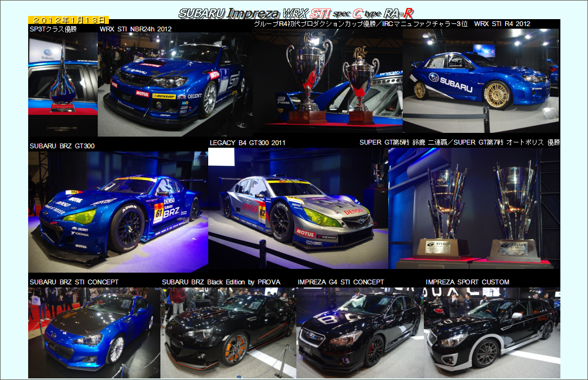
Task: Click the 'LEGACY B4 GT300 2011' caption
Action: tap(248, 142)
